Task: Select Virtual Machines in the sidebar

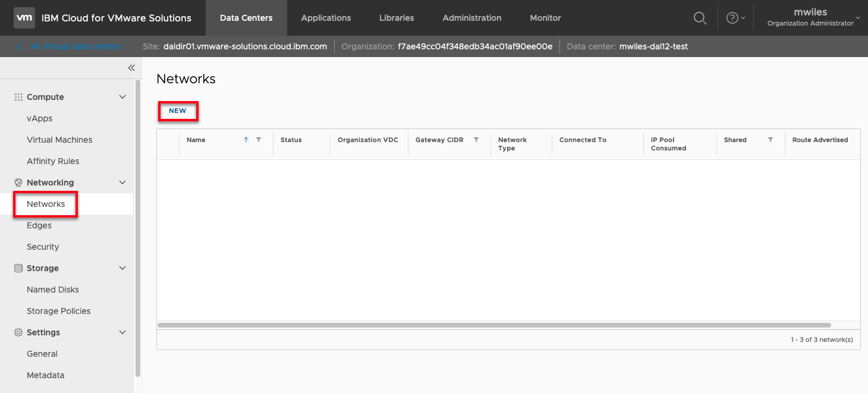Action: pyautogui.click(x=59, y=140)
